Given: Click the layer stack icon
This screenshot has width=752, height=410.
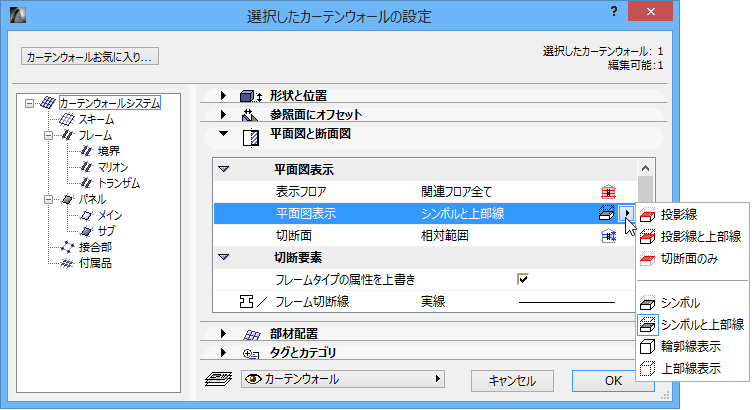Looking at the screenshot, I should (x=219, y=379).
